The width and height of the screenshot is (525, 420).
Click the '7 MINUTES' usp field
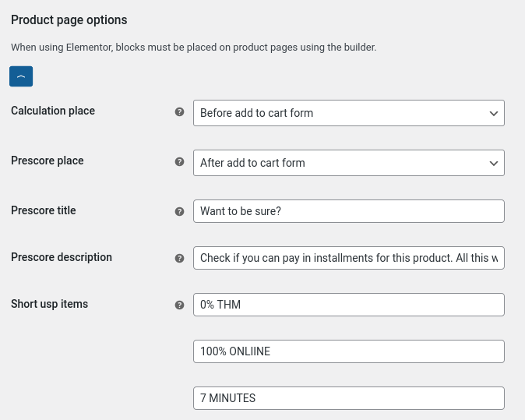[x=348, y=398]
